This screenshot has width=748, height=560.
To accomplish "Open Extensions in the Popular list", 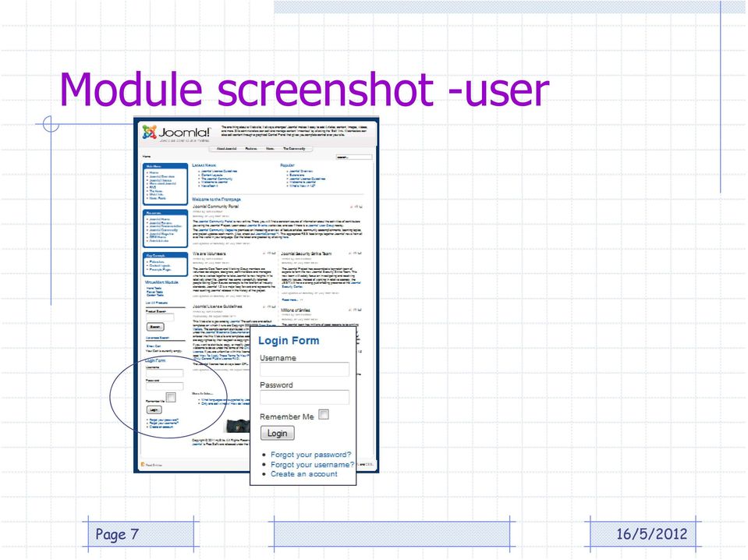I will (295, 175).
